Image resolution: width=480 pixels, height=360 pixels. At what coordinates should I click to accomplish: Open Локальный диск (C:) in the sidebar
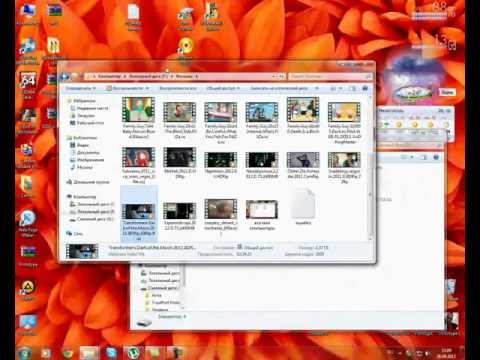92,204
